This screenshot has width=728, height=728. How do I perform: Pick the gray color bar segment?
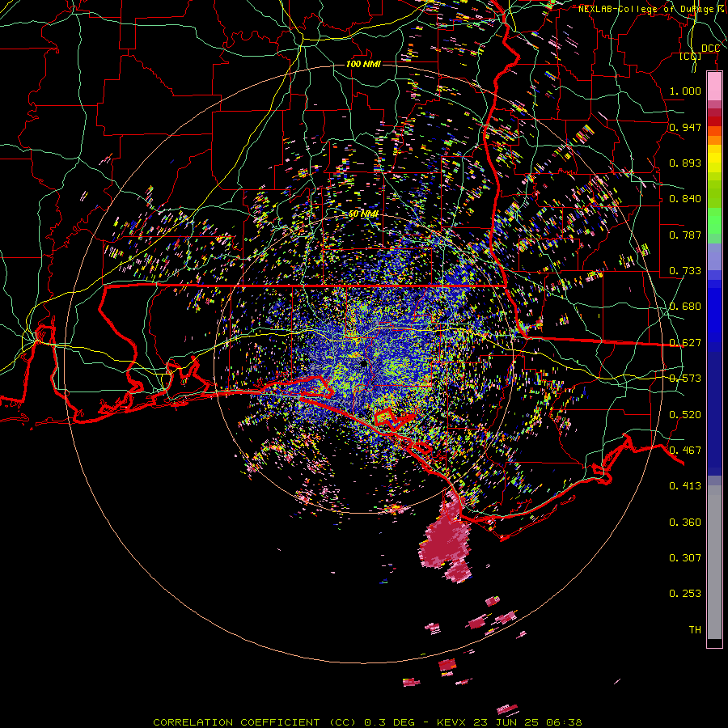pos(714,562)
